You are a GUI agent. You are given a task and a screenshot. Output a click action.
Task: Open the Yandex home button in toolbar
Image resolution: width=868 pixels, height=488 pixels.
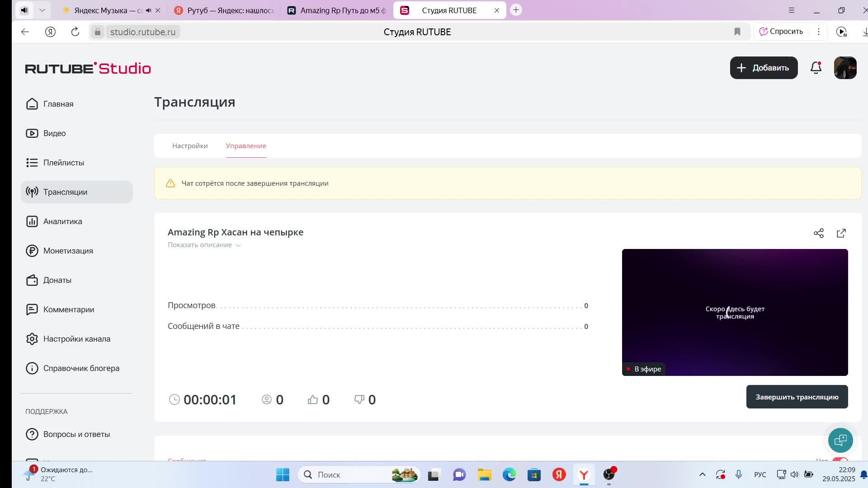click(x=50, y=32)
